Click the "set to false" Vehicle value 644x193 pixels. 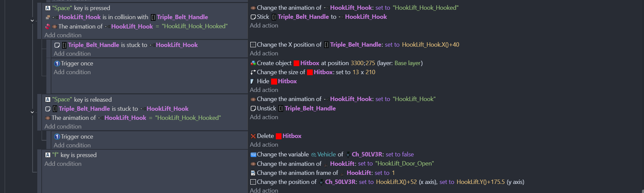(399, 154)
